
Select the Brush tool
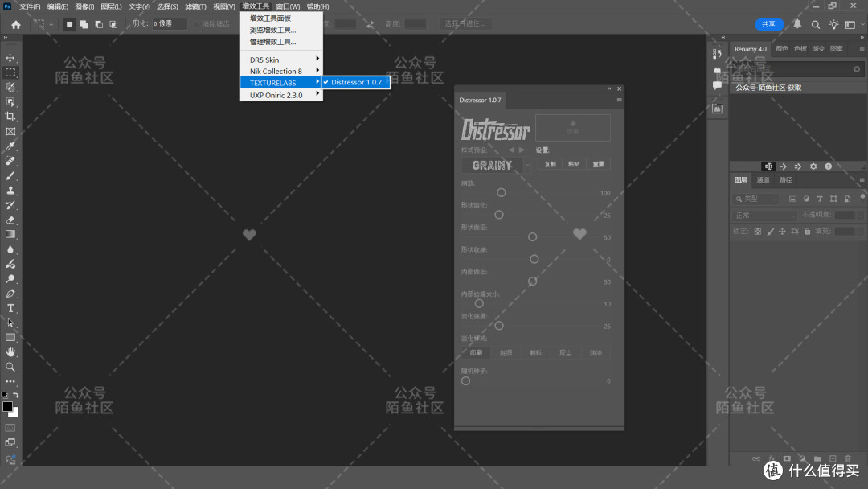[10, 175]
